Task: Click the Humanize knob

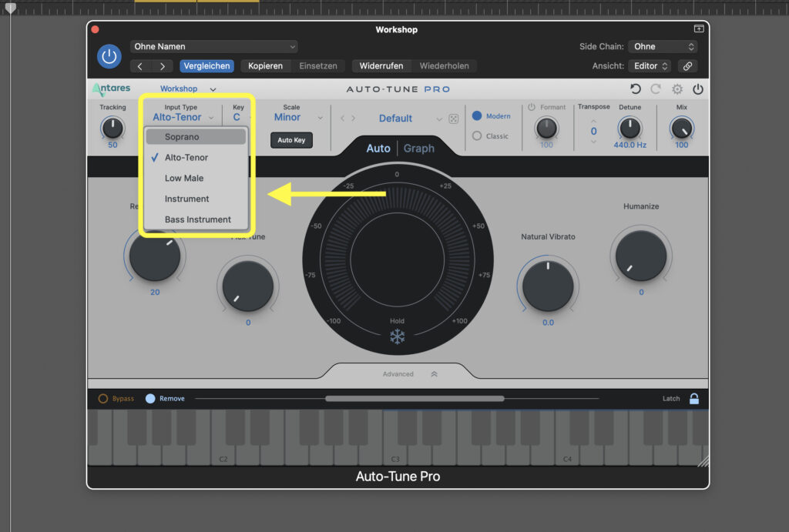Action: click(x=641, y=256)
